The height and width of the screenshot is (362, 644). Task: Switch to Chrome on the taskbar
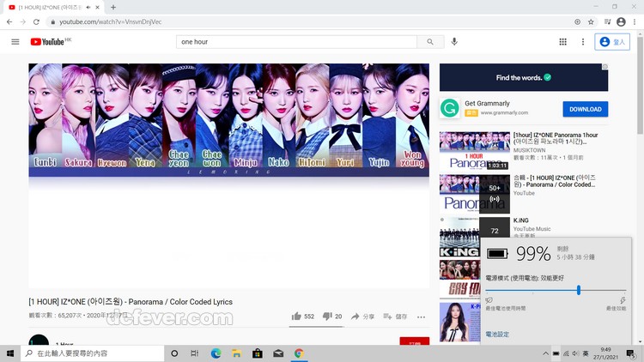click(x=299, y=353)
